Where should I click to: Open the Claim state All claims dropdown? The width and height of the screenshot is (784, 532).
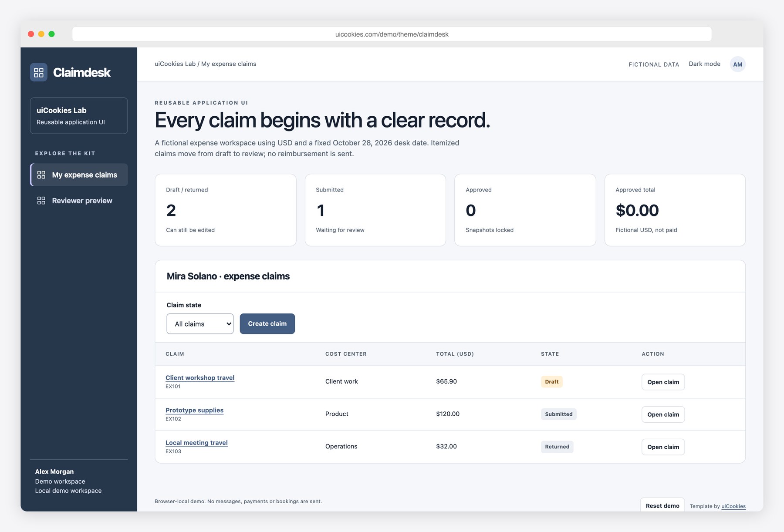(200, 324)
